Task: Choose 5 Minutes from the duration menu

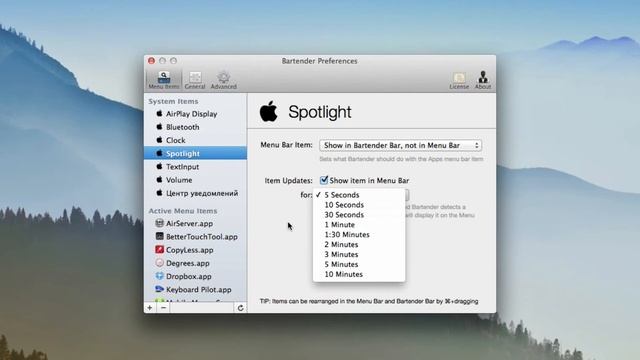Action: [359, 264]
